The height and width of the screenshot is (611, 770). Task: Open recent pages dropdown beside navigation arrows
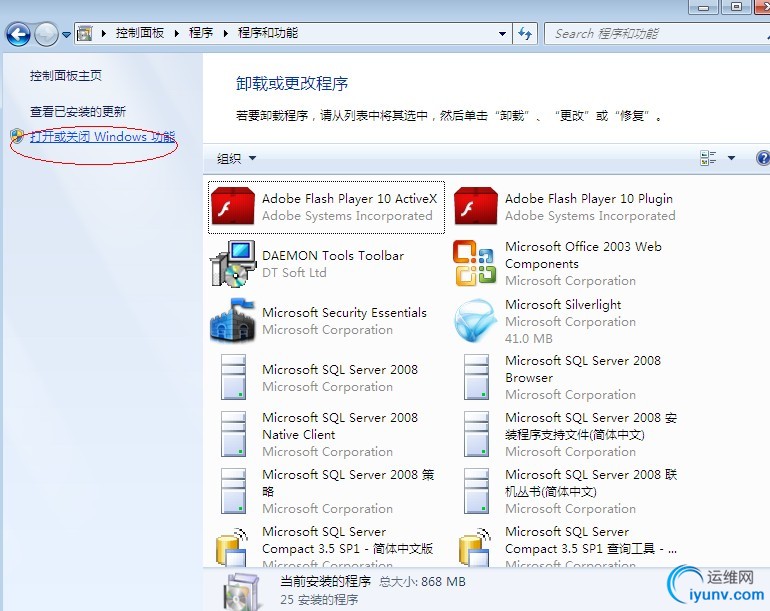(66, 35)
